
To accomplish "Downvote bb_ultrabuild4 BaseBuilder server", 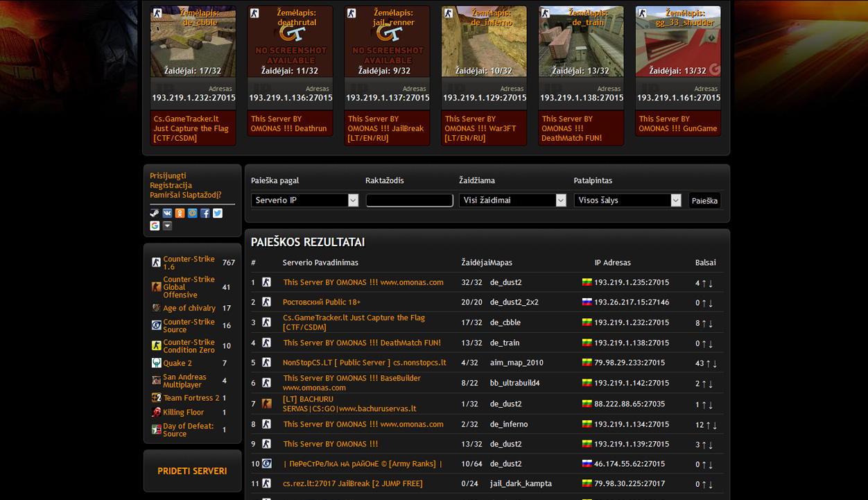I will 711,383.
